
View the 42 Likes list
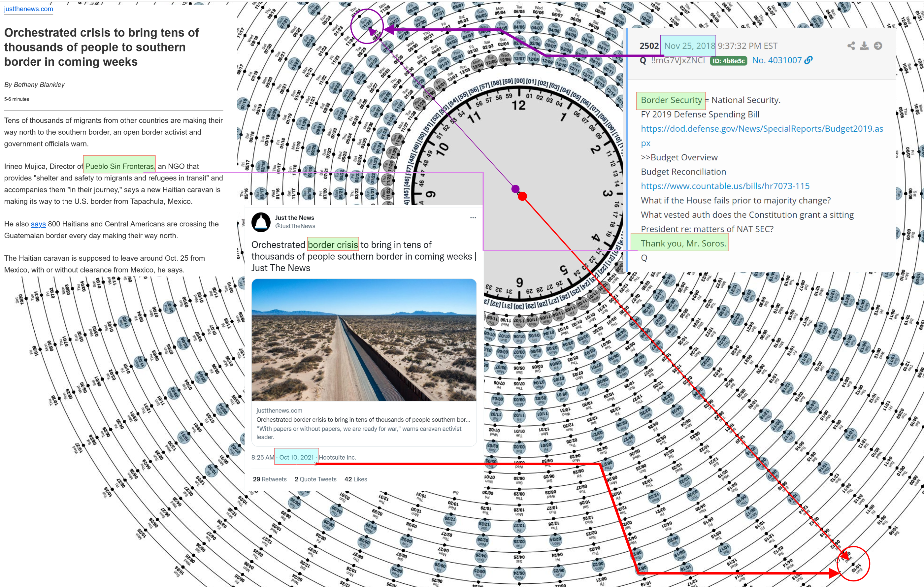(356, 479)
